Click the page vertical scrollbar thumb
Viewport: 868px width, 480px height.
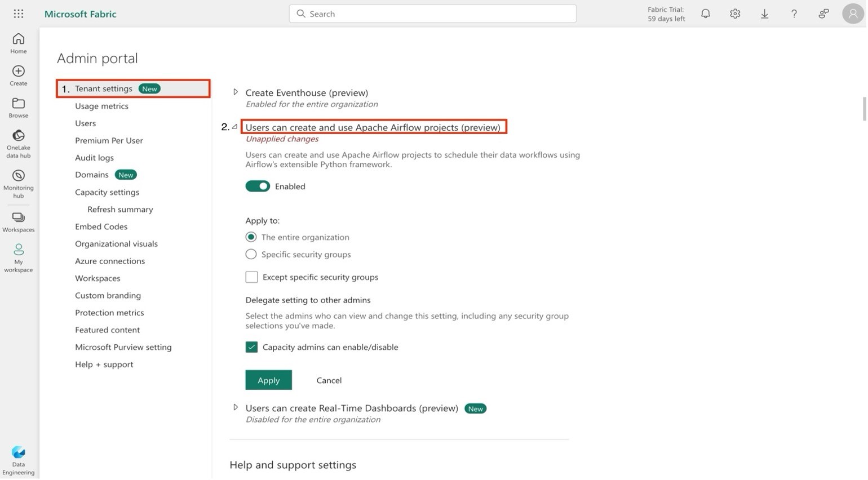pos(865,109)
